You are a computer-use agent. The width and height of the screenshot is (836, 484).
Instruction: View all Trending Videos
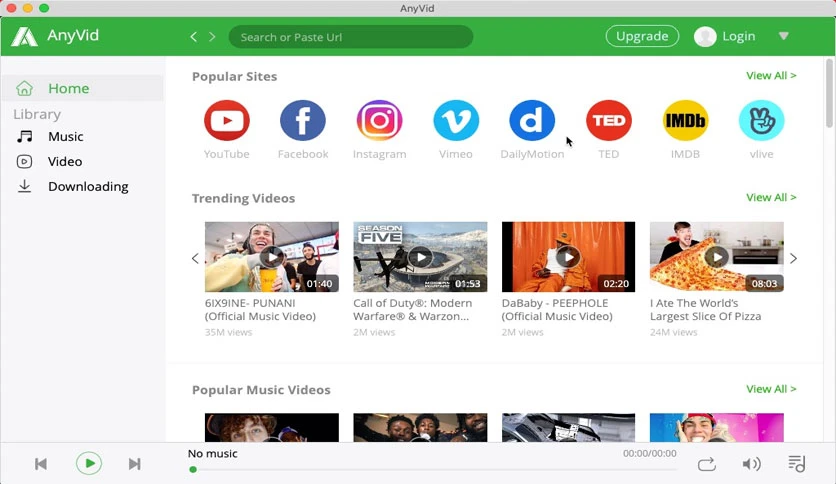(x=771, y=198)
